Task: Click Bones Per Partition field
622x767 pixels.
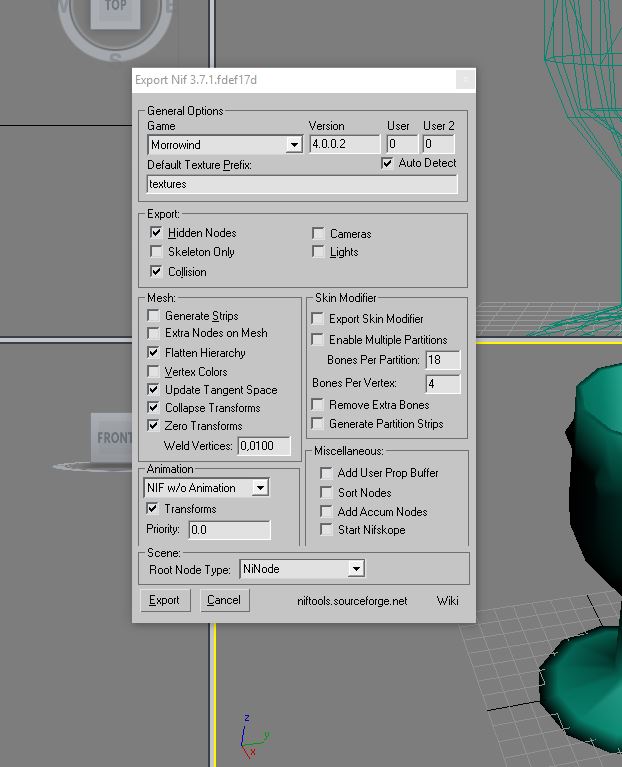Action: [x=443, y=360]
